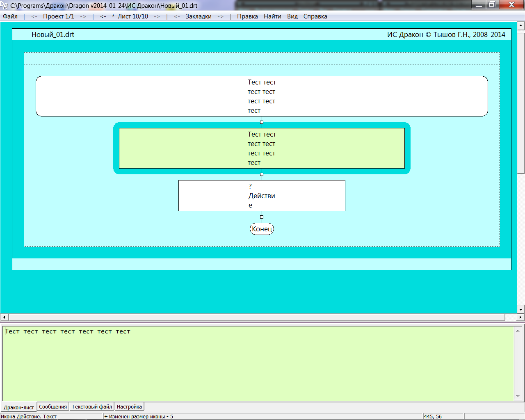This screenshot has width=525, height=420.
Task: Select the highlighted green action icon
Action: (x=262, y=148)
